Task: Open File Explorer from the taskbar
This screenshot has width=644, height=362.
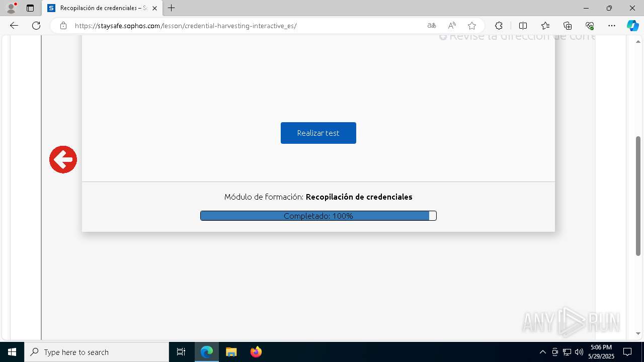Action: [x=231, y=352]
